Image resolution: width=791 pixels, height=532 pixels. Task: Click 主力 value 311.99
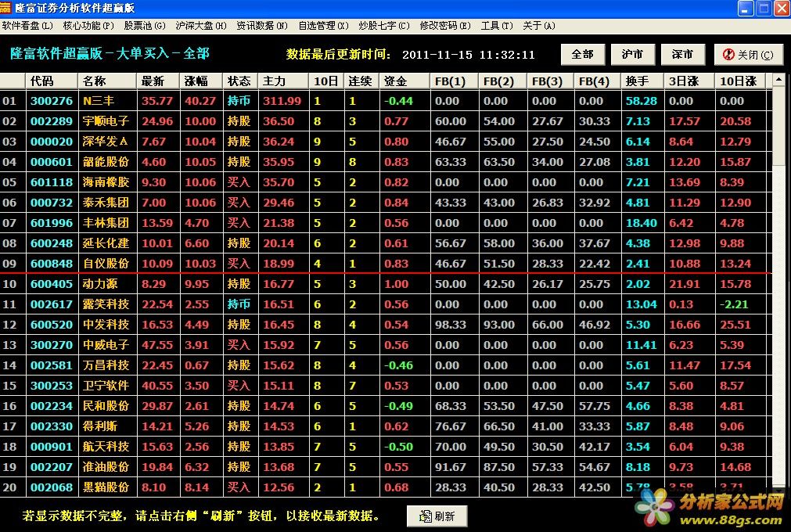coord(282,101)
